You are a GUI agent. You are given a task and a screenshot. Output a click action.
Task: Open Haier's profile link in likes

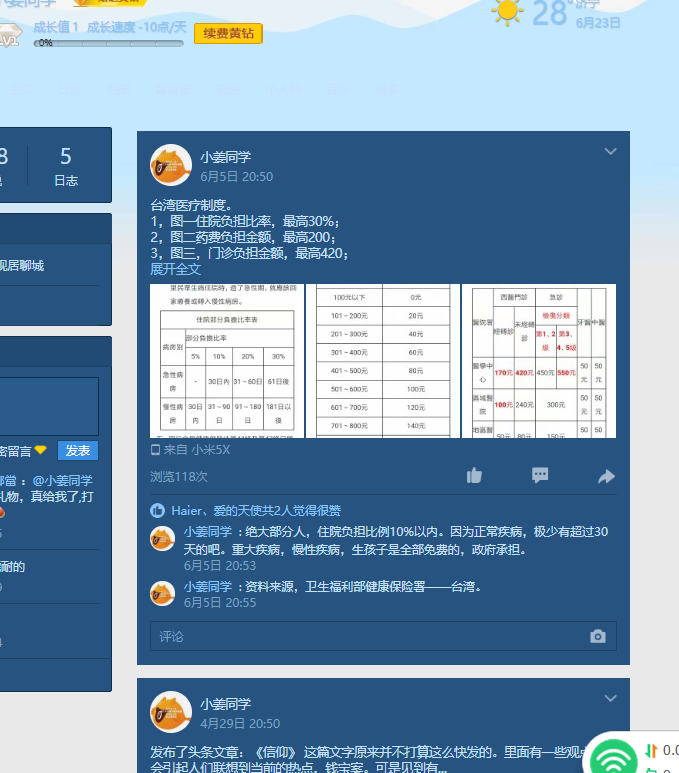point(186,511)
